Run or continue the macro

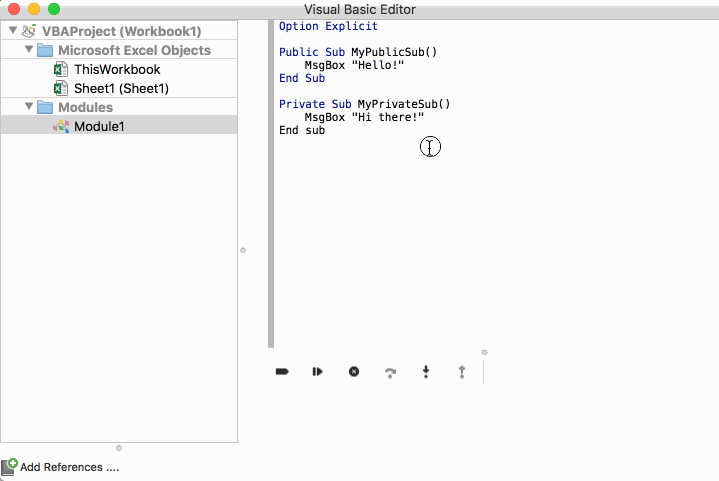pos(317,371)
